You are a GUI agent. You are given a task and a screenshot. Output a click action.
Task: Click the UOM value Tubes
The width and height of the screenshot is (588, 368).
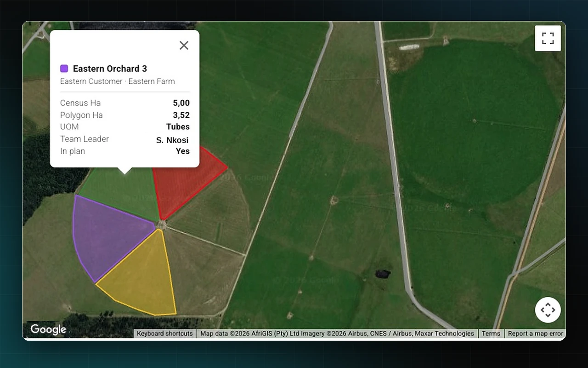coord(178,126)
